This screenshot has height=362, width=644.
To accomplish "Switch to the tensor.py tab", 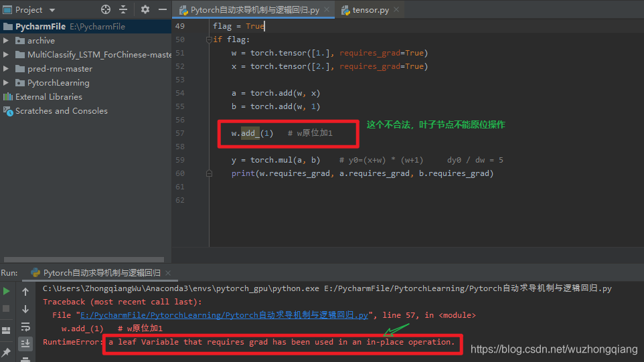I will (370, 10).
